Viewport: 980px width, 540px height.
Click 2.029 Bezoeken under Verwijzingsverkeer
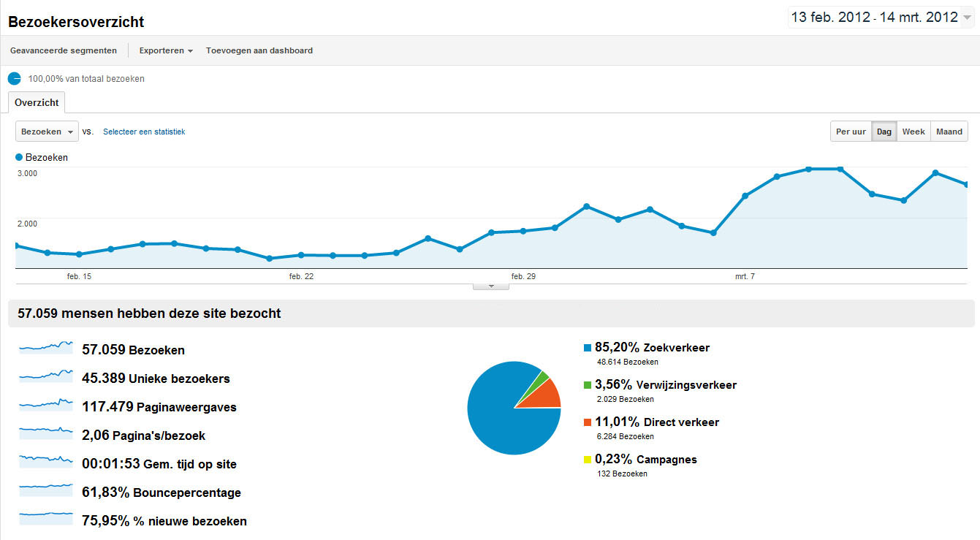click(626, 399)
